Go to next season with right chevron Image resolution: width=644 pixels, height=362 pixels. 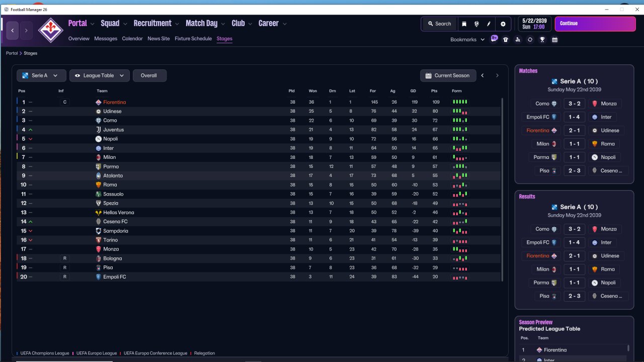497,75
